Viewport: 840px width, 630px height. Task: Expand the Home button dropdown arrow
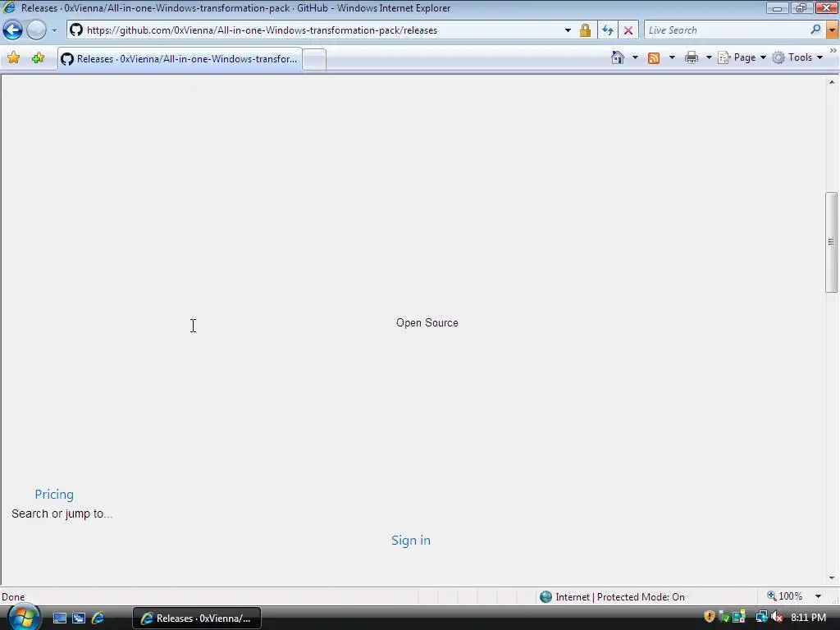tap(635, 57)
